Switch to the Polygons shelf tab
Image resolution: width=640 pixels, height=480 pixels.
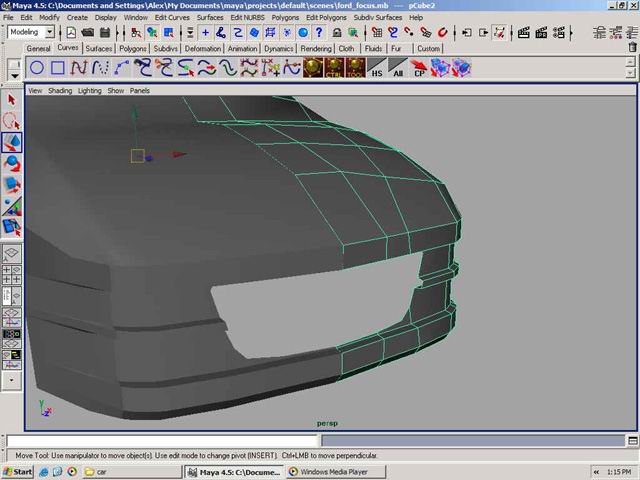click(132, 48)
